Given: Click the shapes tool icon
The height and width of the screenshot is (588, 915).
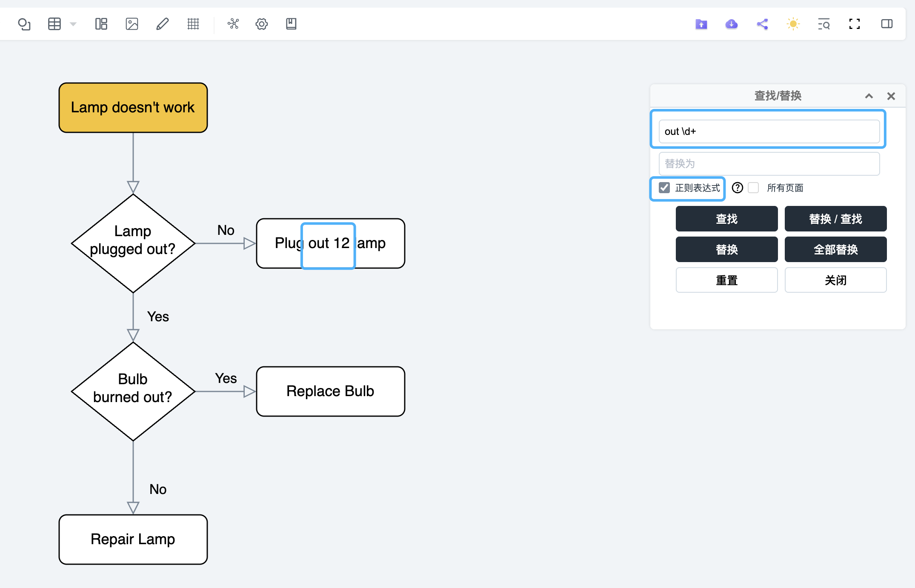Looking at the screenshot, I should [x=24, y=24].
